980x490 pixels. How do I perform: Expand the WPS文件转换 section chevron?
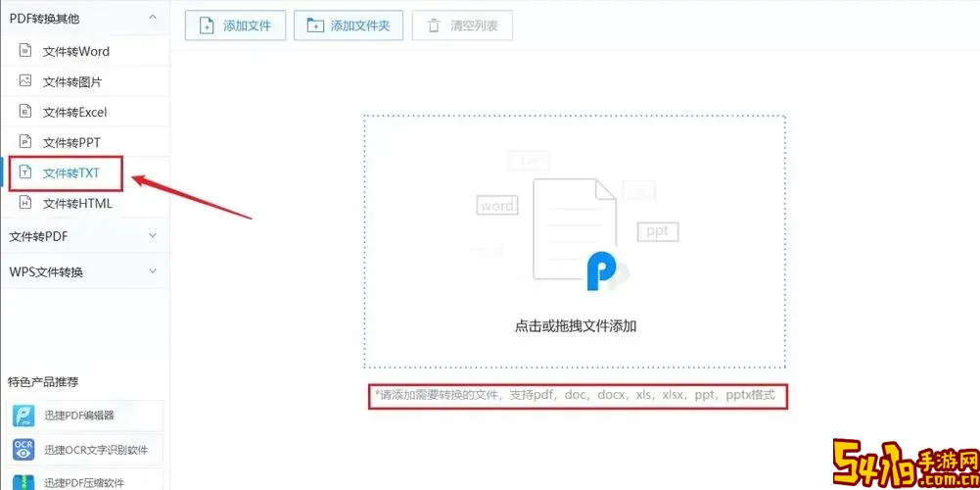pyautogui.click(x=153, y=271)
